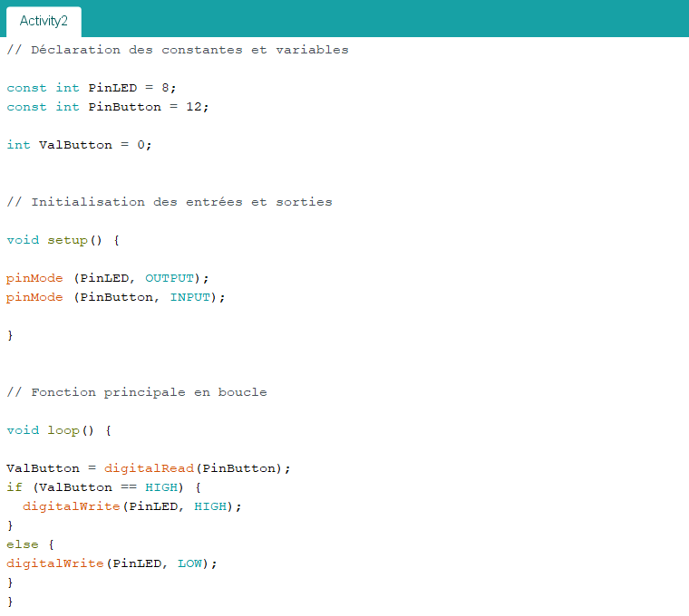Click the comment 'Fonction principale en boucle'
This screenshot has height=616, width=689.
pyautogui.click(x=137, y=392)
